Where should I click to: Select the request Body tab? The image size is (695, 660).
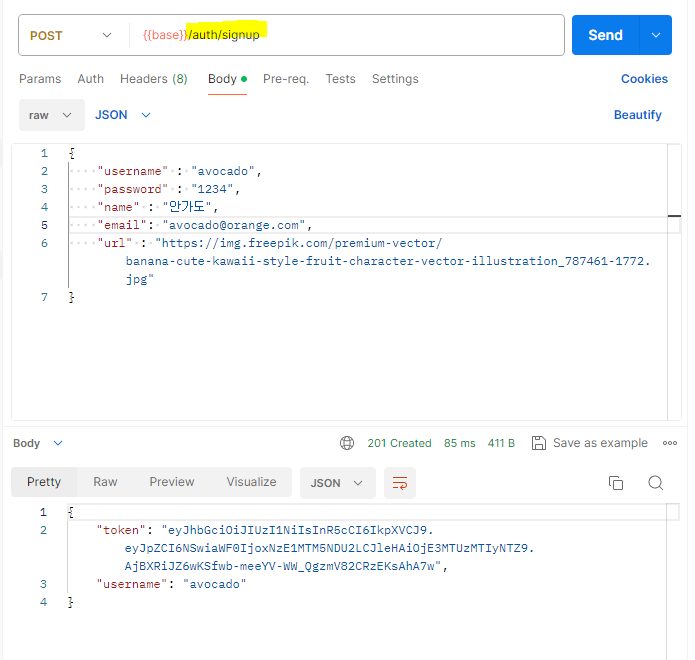pyautogui.click(x=227, y=79)
